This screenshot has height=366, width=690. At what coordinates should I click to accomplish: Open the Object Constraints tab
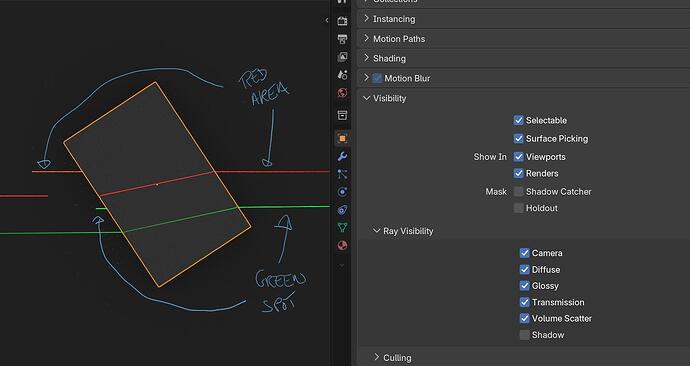click(x=342, y=210)
